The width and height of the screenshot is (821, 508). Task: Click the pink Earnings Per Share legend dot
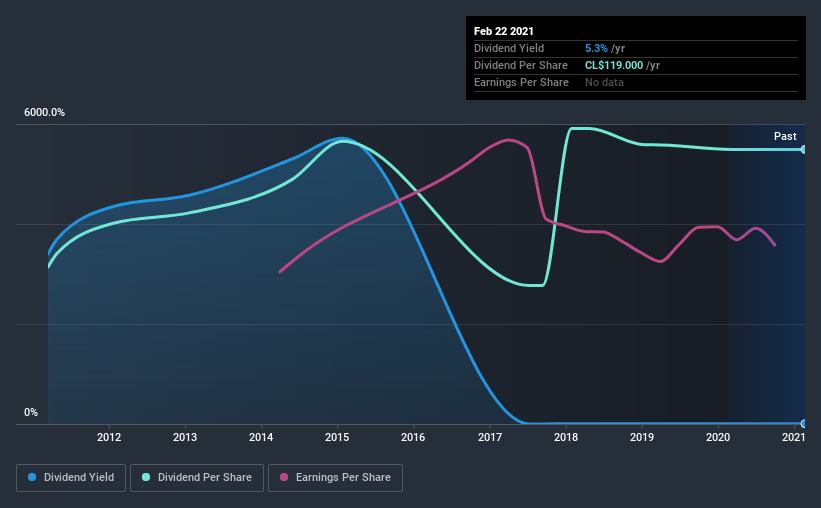(284, 477)
